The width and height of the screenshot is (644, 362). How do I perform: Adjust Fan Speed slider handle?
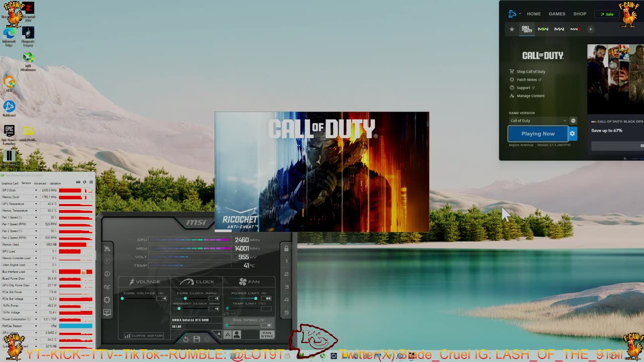tap(227, 325)
